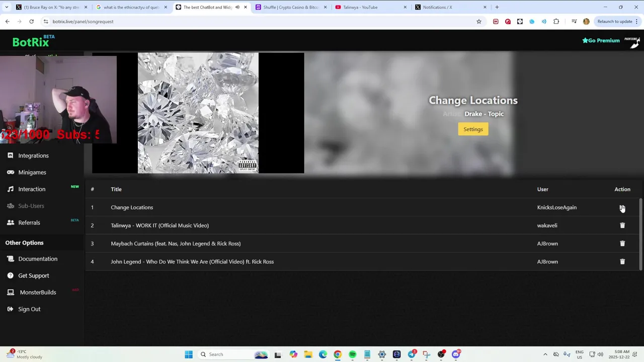Open Telegram from the taskbar

[412, 354]
